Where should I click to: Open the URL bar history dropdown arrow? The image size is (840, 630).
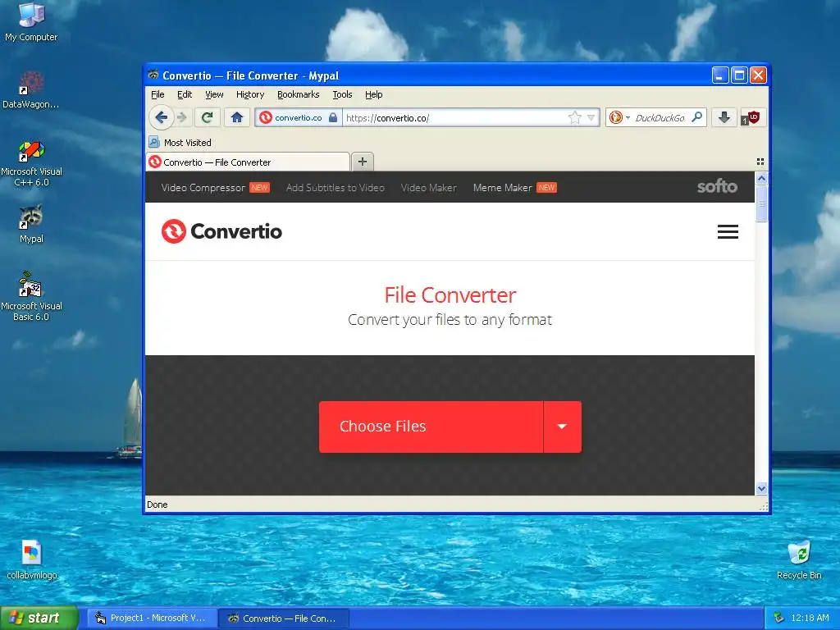coord(591,117)
